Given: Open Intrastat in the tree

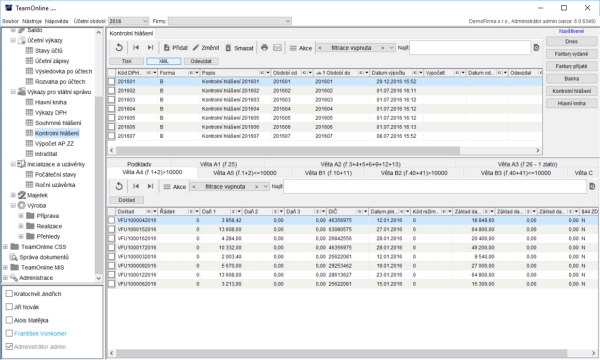Looking at the screenshot, I should coord(46,154).
